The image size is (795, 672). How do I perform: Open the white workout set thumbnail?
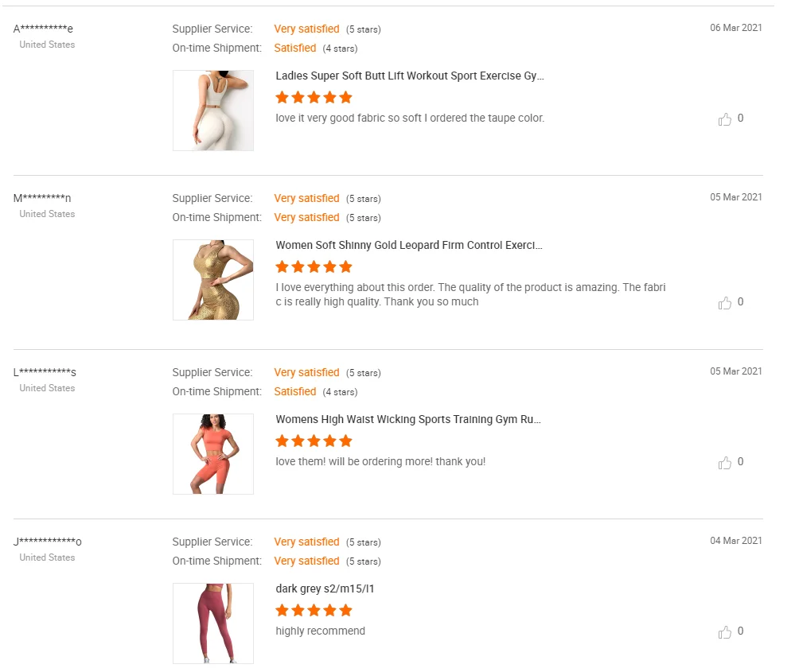pos(213,111)
